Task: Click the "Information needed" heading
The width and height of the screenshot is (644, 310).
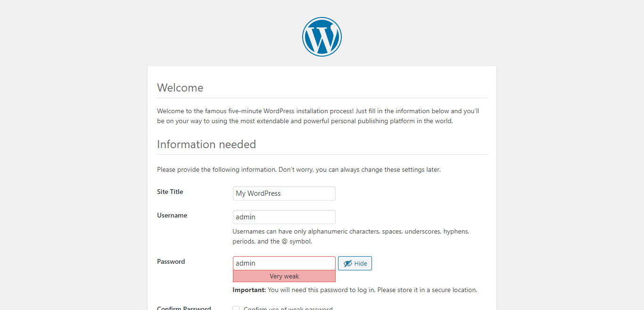Action: point(206,144)
